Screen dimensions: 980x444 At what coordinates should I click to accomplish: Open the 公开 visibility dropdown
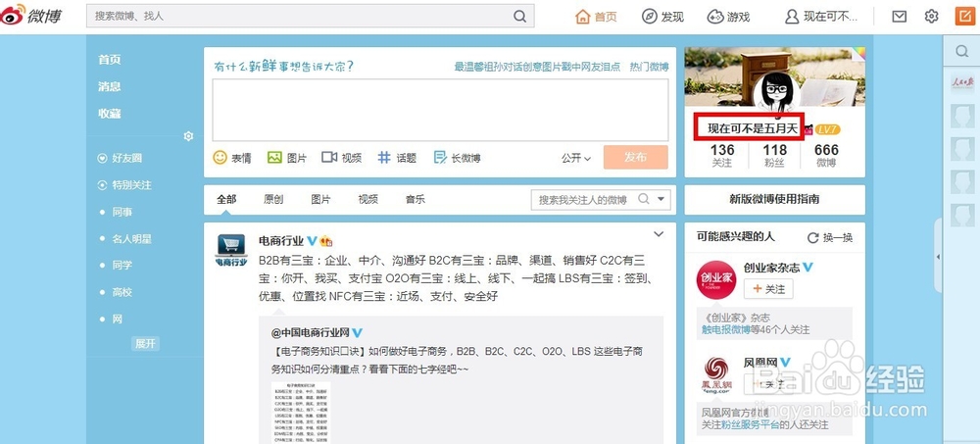tap(575, 158)
